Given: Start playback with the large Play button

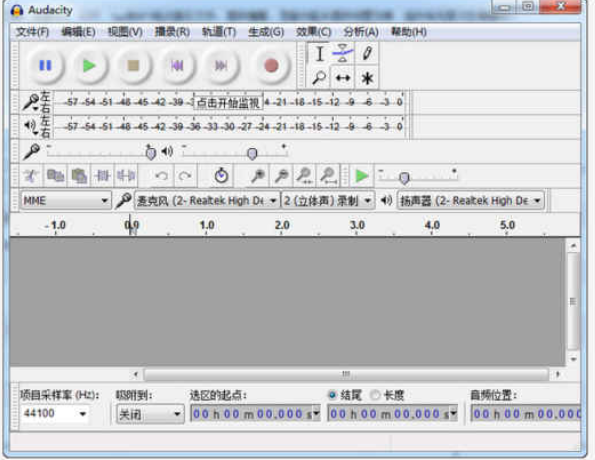Looking at the screenshot, I should [89, 66].
